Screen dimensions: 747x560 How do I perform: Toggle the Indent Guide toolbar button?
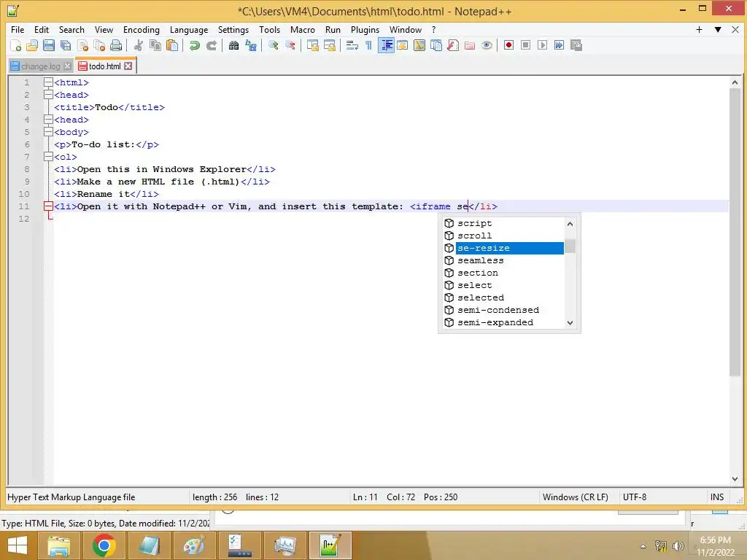(386, 46)
